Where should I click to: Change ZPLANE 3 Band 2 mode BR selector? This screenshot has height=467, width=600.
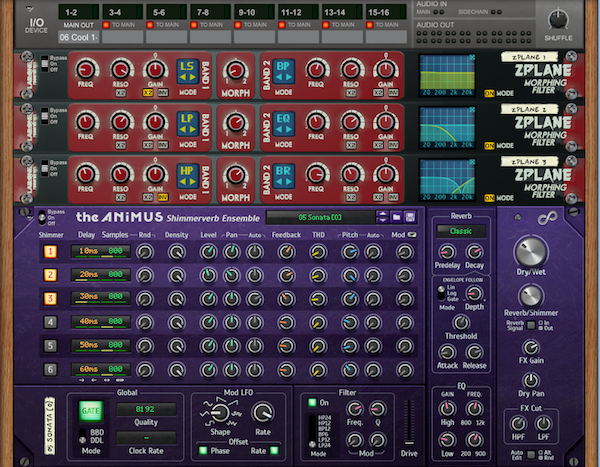[x=284, y=176]
